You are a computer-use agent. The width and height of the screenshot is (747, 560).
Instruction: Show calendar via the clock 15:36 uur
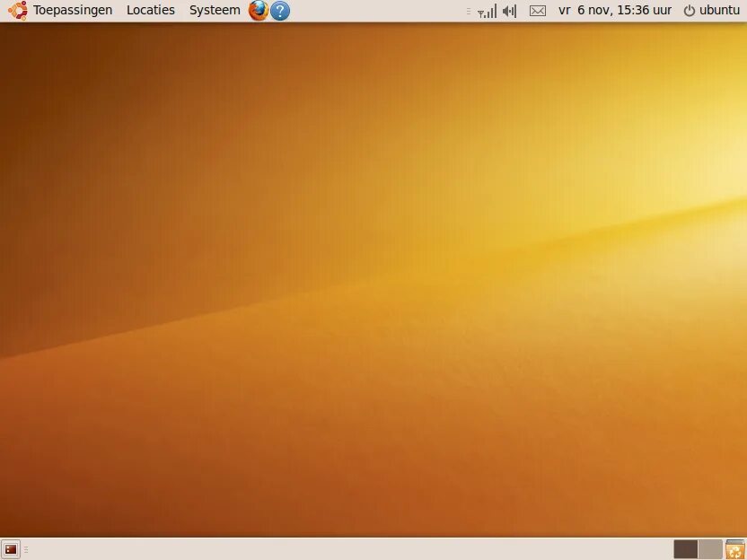click(x=615, y=11)
